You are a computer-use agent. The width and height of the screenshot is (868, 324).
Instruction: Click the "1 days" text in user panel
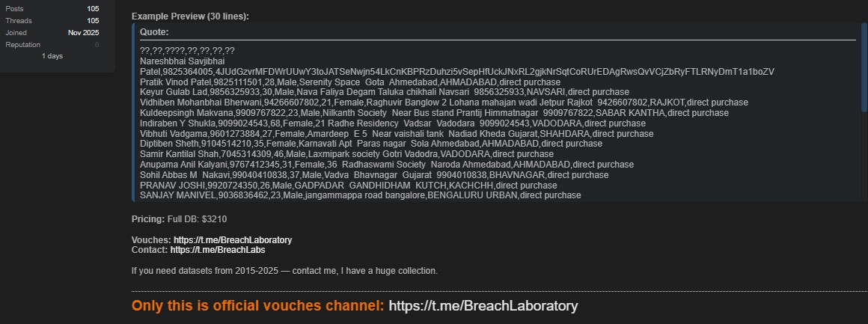click(x=52, y=56)
